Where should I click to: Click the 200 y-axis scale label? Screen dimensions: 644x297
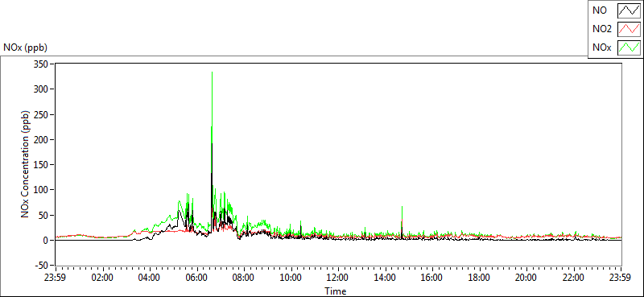point(43,140)
